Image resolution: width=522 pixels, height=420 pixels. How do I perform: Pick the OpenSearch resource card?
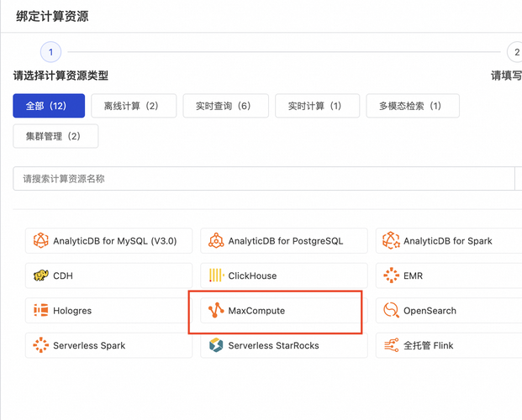449,310
